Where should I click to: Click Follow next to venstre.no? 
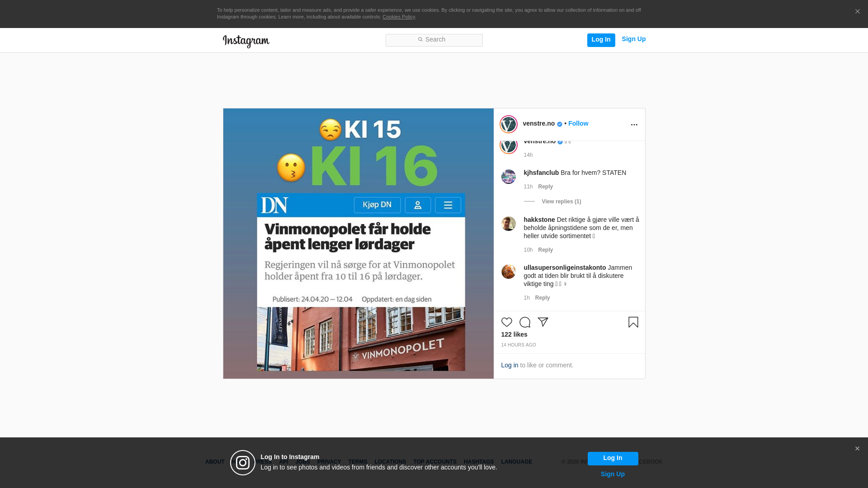point(578,123)
